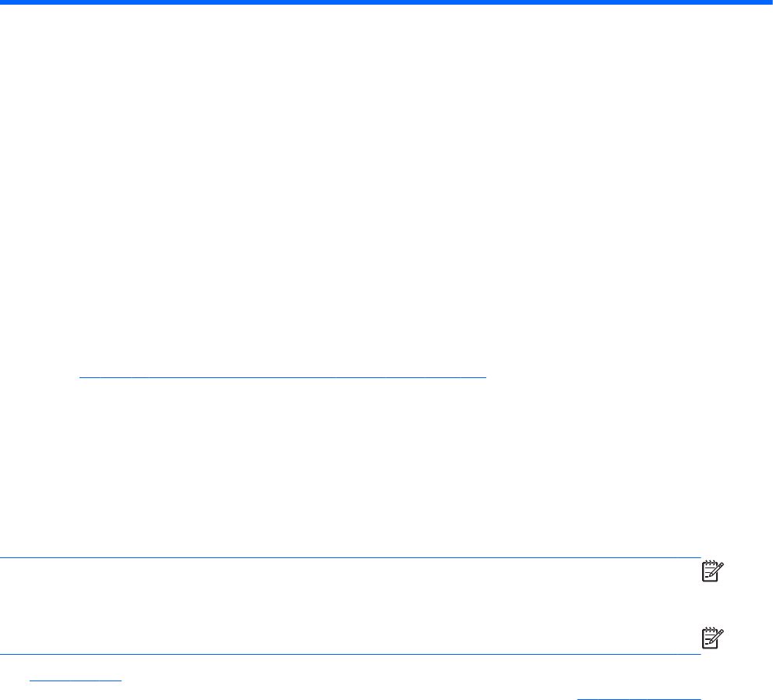Click the blue rule below the second note icon
Viewport: 773px width, 700px height.
(x=351, y=654)
